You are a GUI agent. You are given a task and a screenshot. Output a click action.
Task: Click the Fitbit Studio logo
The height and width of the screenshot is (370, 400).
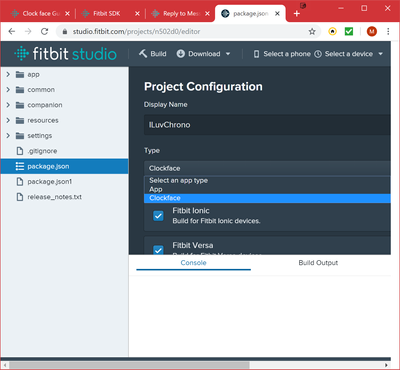65,54
